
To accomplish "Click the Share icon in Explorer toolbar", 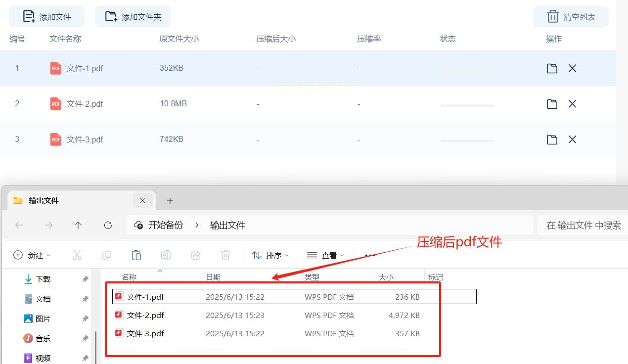I will tap(195, 255).
